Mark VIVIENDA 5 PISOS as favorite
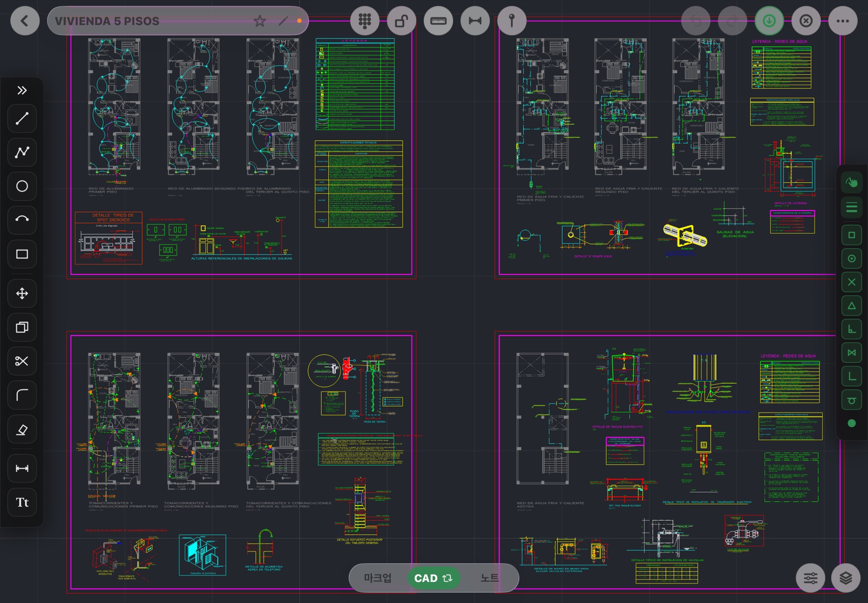 (x=259, y=21)
